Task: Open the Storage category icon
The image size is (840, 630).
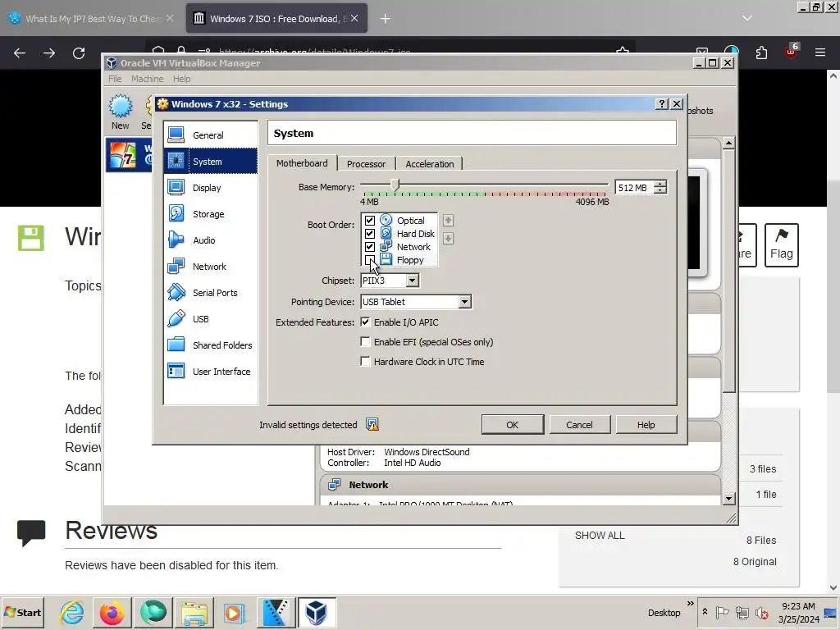Action: (176, 214)
